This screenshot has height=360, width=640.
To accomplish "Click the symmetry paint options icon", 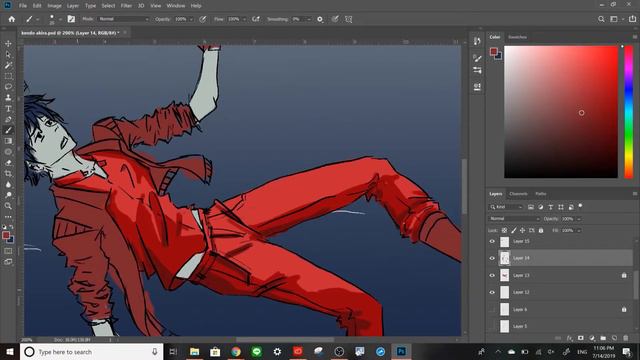I will point(349,19).
